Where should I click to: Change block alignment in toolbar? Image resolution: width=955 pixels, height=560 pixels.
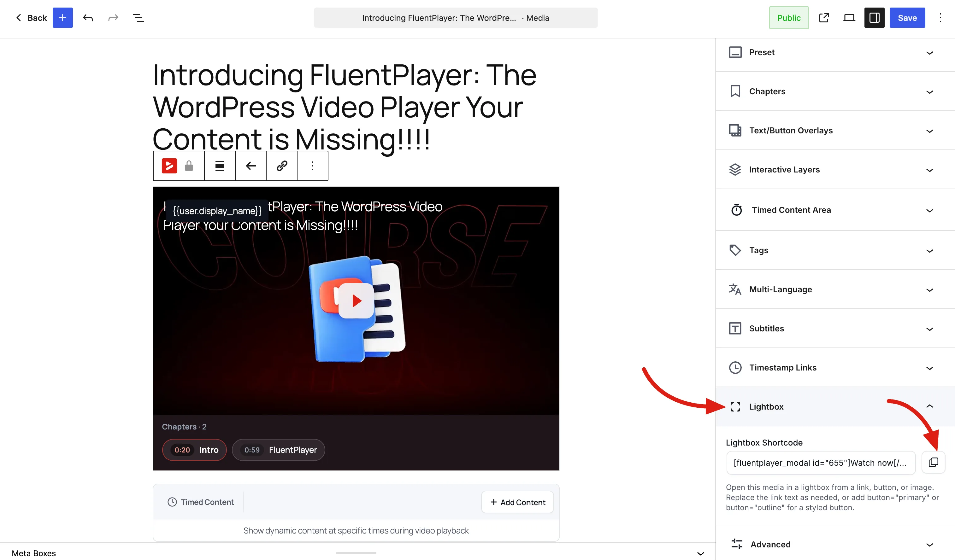point(220,166)
